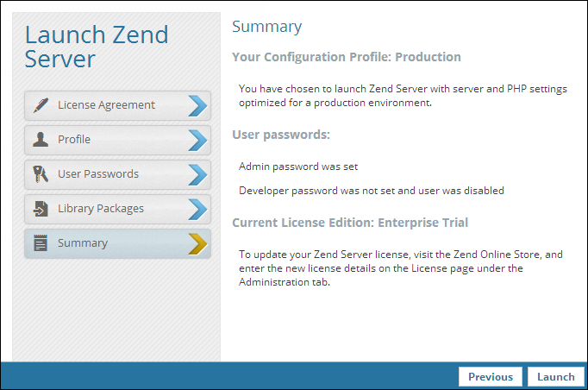The width and height of the screenshot is (588, 390).
Task: Open the License Agreement step
Action: (x=117, y=105)
